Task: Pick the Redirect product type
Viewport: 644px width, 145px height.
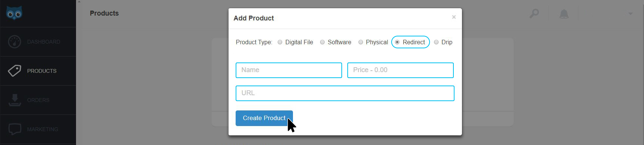Action: point(397,42)
